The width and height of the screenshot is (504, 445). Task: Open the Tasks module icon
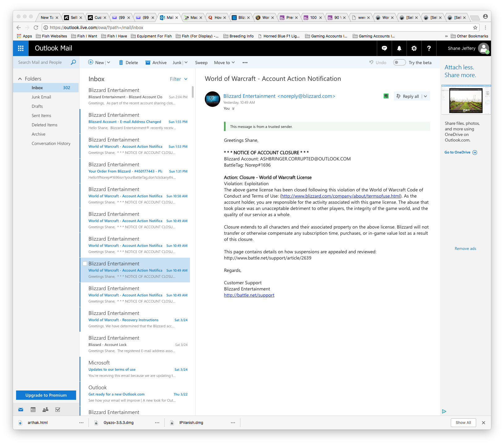(x=58, y=410)
